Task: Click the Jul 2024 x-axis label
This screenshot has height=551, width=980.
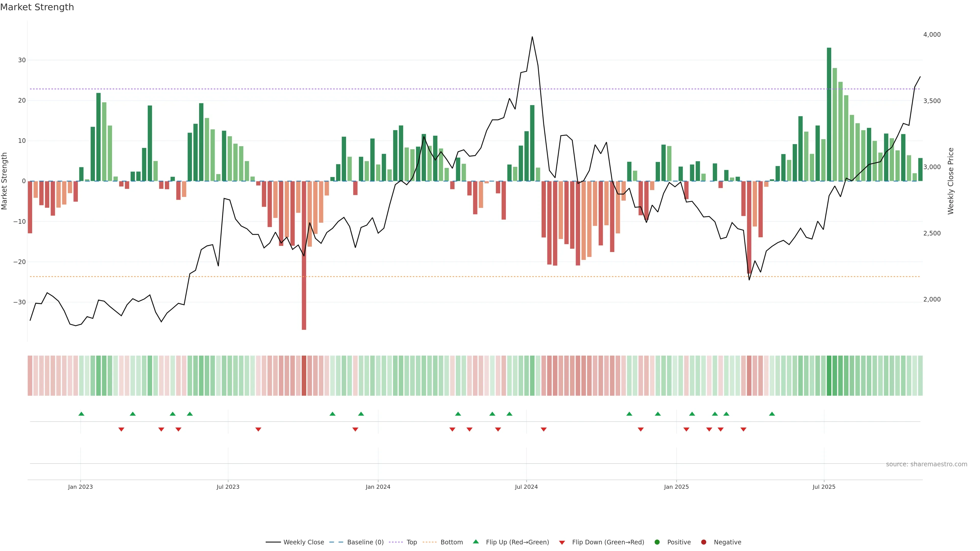Action: click(526, 487)
